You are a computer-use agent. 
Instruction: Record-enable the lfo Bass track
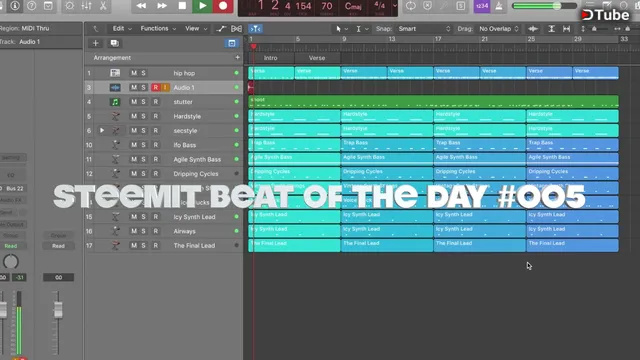point(156,145)
